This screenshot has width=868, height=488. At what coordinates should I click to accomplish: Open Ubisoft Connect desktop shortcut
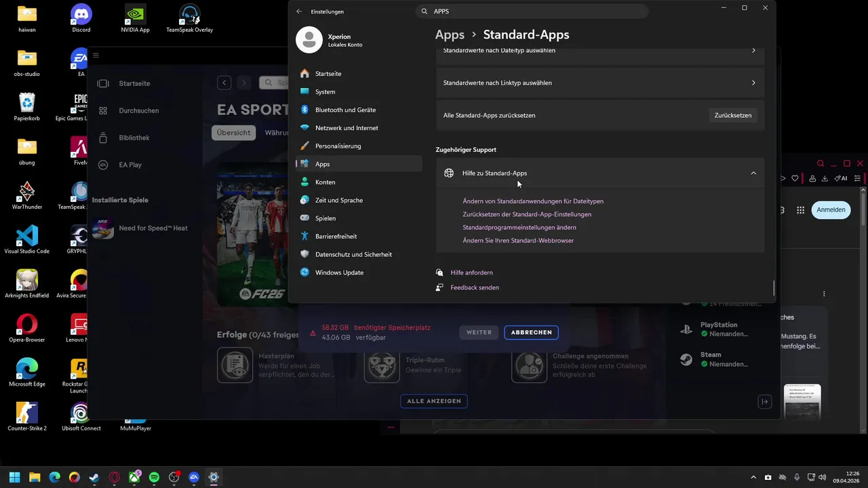tap(81, 416)
